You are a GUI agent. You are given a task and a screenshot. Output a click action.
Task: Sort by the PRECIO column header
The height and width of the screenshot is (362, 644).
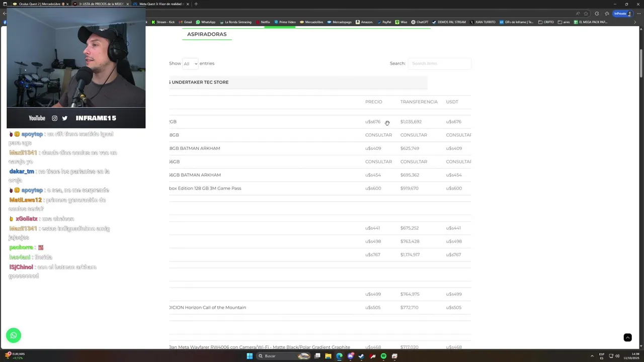click(x=374, y=102)
